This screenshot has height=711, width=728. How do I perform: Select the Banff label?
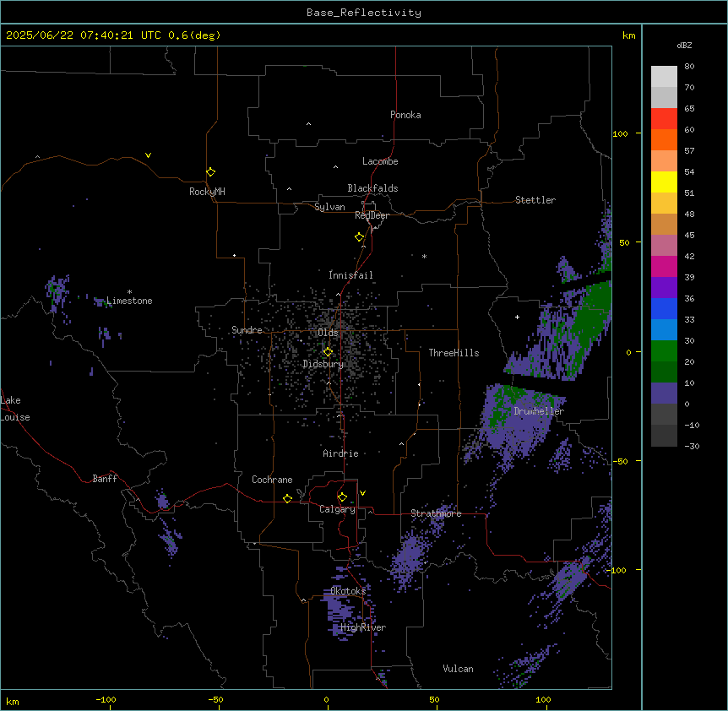[x=105, y=479]
